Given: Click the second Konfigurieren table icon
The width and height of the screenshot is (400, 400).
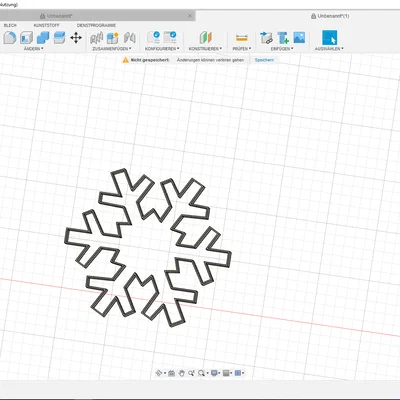Looking at the screenshot, I should [x=170, y=37].
